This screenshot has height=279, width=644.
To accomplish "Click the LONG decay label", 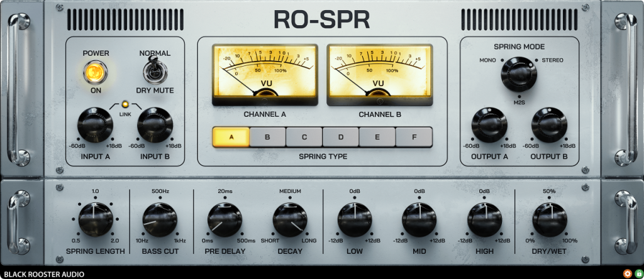I will coord(309,241).
